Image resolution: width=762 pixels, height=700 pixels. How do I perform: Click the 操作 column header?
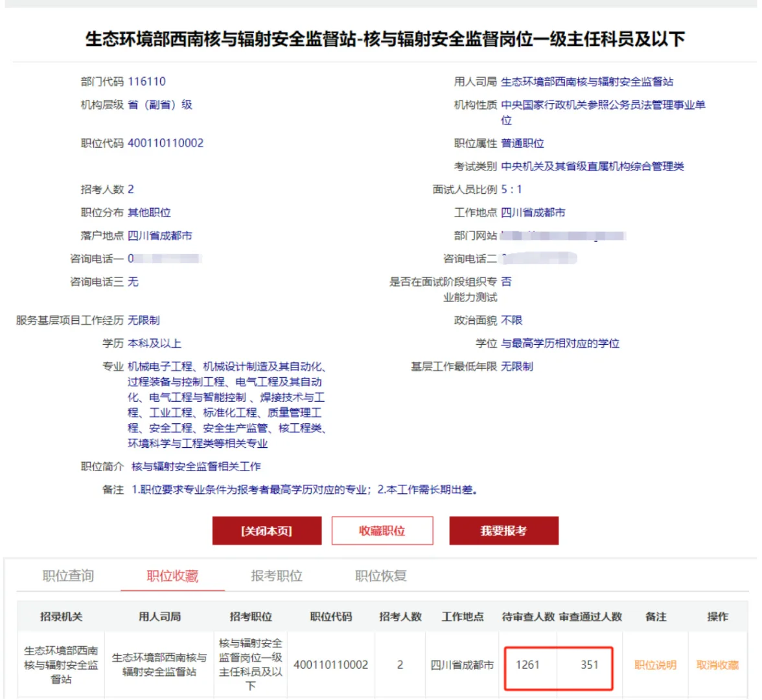(717, 616)
